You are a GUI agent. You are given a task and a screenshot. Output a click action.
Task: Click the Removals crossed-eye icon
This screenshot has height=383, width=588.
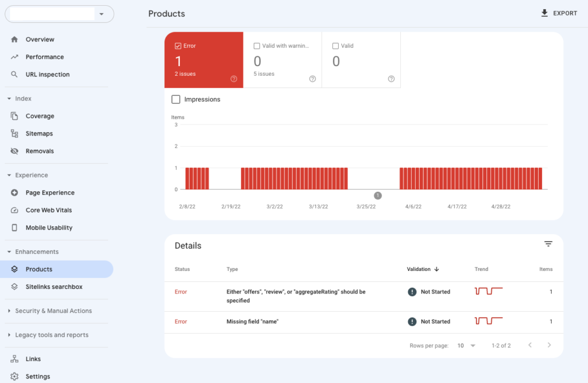click(x=14, y=151)
